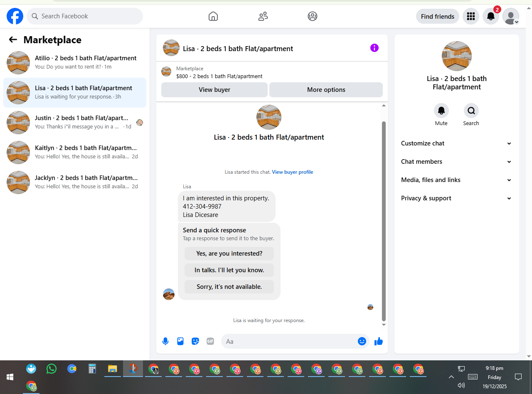Choose a GIF icon
The image size is (532, 394).
pos(210,341)
